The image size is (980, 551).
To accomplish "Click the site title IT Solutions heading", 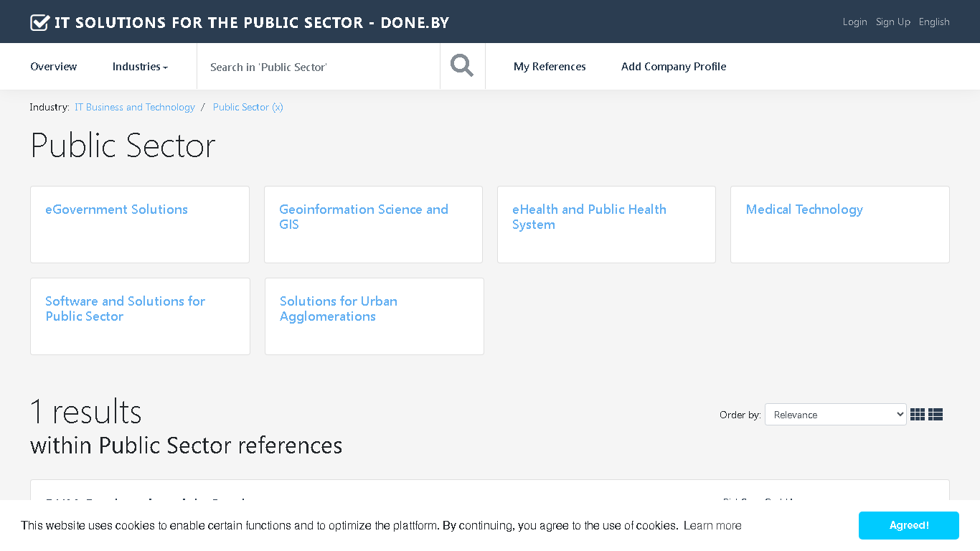I will [x=252, y=22].
